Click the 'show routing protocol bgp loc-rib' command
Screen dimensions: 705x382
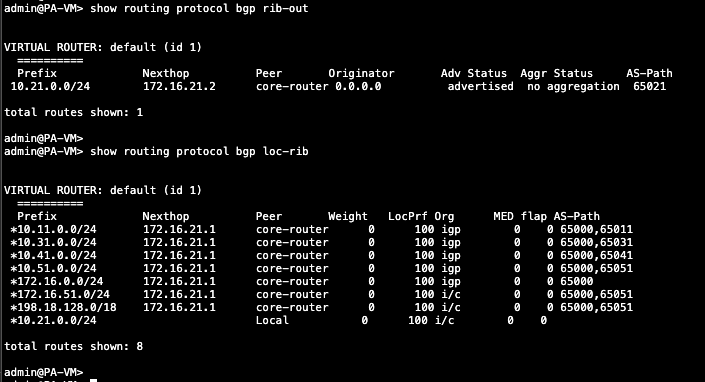click(199, 151)
